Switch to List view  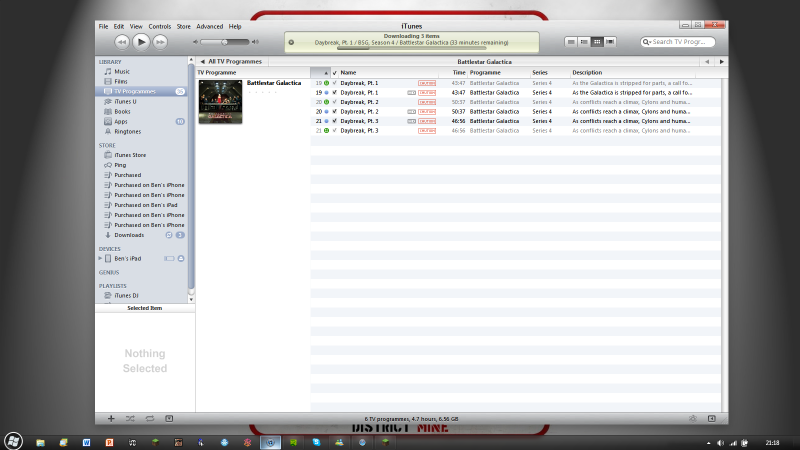(571, 42)
